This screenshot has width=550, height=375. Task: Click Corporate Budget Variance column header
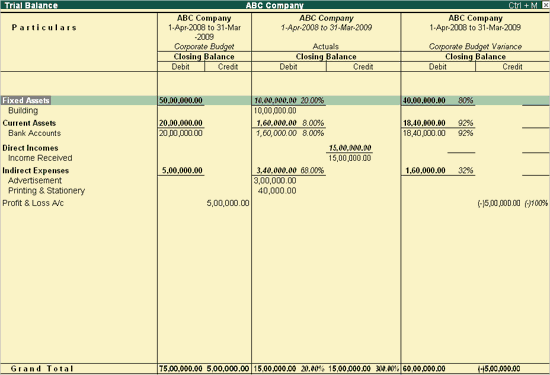[475, 46]
